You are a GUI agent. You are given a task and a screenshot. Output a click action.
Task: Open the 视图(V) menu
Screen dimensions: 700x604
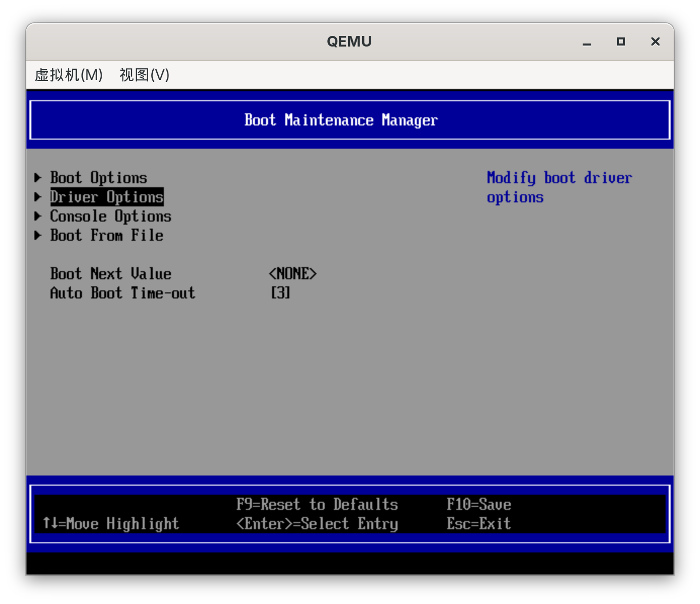(x=145, y=75)
